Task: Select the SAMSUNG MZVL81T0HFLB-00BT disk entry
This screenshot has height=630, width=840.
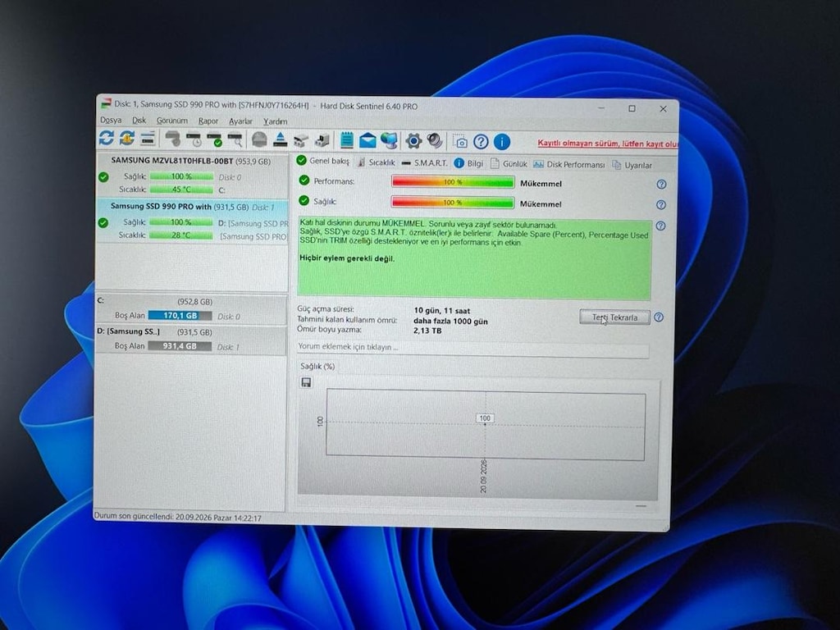Action: click(192, 175)
